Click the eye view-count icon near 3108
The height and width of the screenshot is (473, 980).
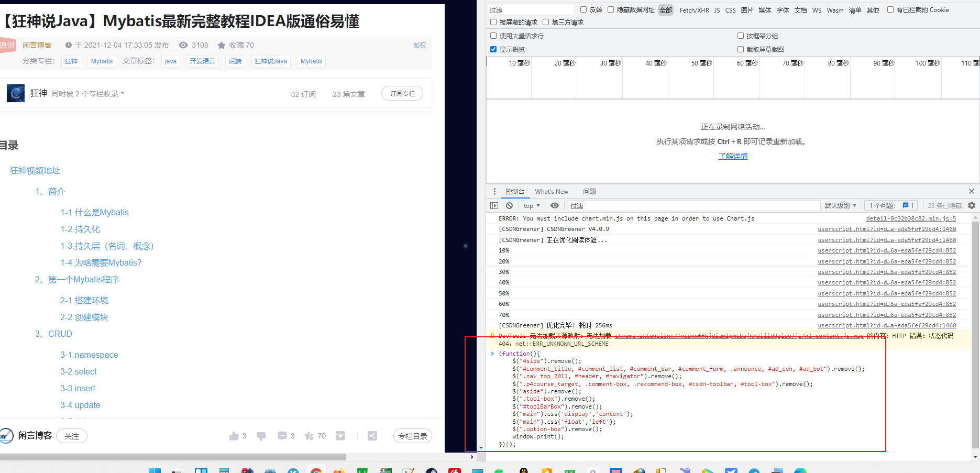pyautogui.click(x=183, y=45)
